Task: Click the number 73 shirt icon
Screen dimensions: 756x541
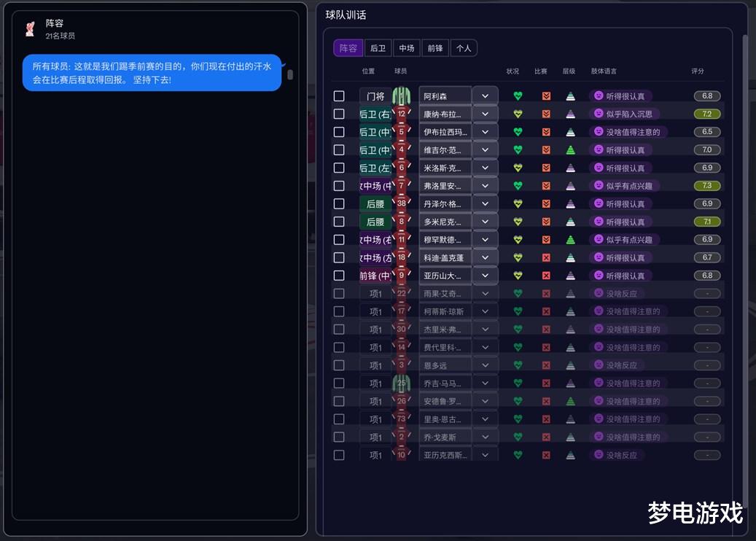Action: [401, 419]
